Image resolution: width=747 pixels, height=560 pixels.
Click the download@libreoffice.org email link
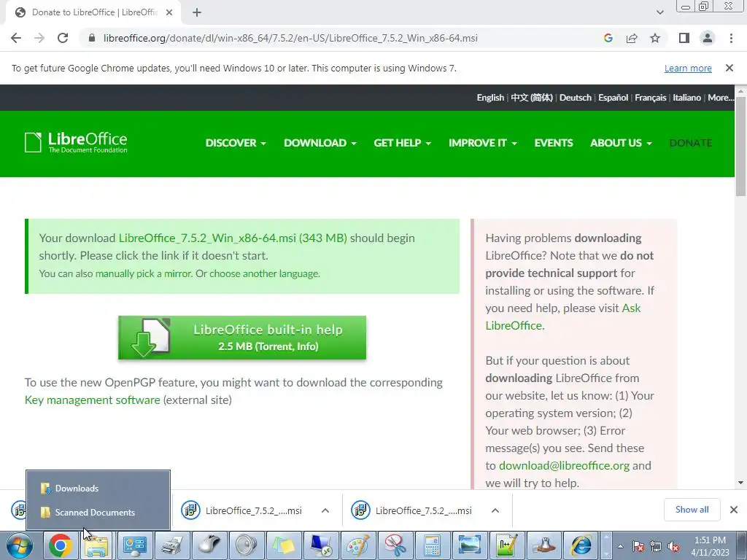click(564, 466)
